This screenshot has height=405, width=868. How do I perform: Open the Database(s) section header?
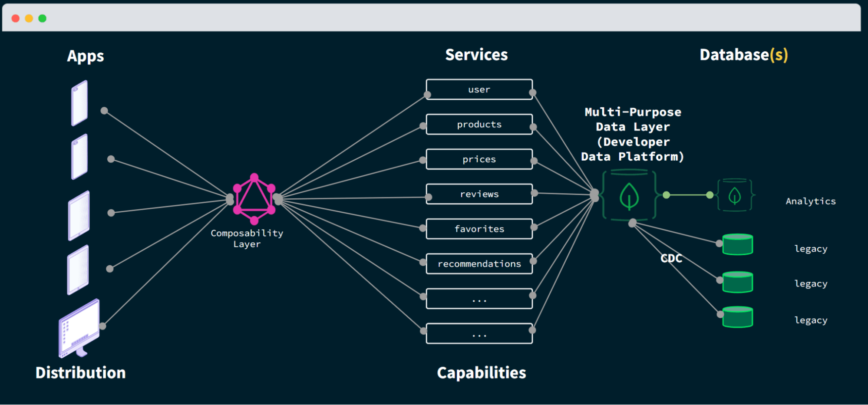tap(743, 55)
